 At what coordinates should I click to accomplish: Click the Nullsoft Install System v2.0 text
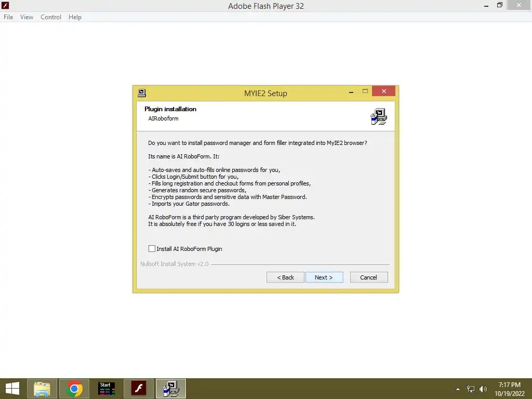pyautogui.click(x=175, y=264)
